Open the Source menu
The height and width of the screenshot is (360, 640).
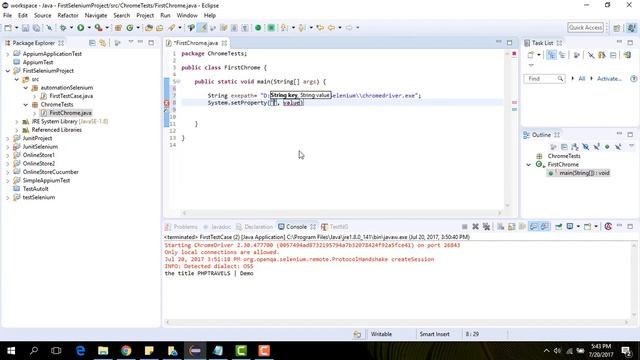click(x=42, y=16)
